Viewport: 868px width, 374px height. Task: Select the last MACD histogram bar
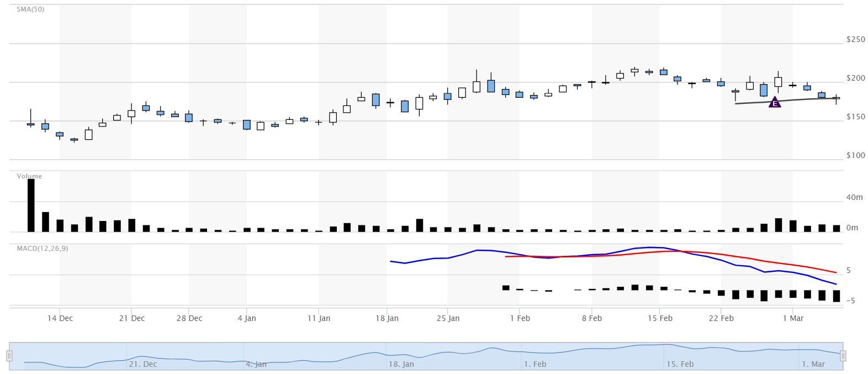pyautogui.click(x=837, y=296)
